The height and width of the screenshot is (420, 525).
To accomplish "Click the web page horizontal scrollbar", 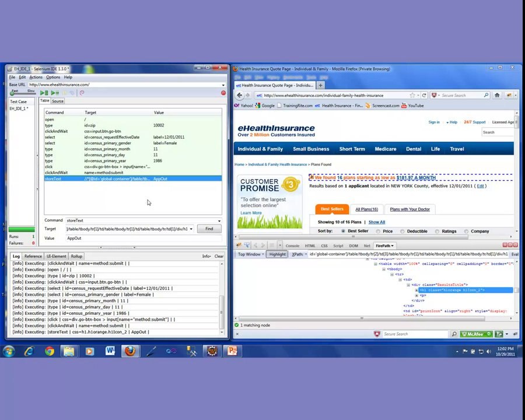I will coord(353,236).
